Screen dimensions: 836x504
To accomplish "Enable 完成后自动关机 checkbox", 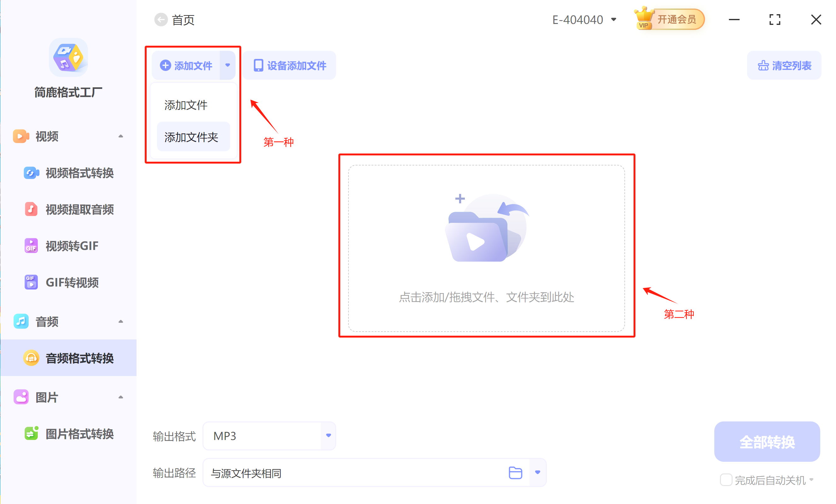I will tap(726, 480).
